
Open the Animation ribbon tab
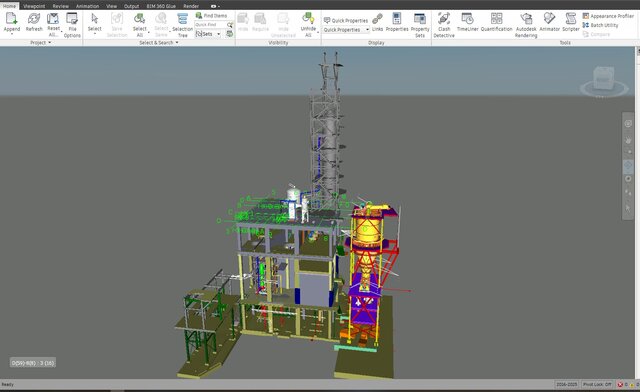(87, 6)
